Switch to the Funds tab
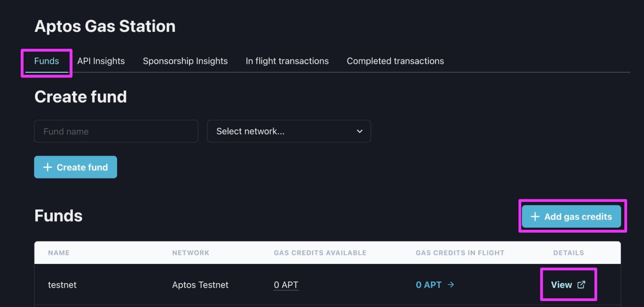Viewport: 644px width, 307px height. click(47, 61)
